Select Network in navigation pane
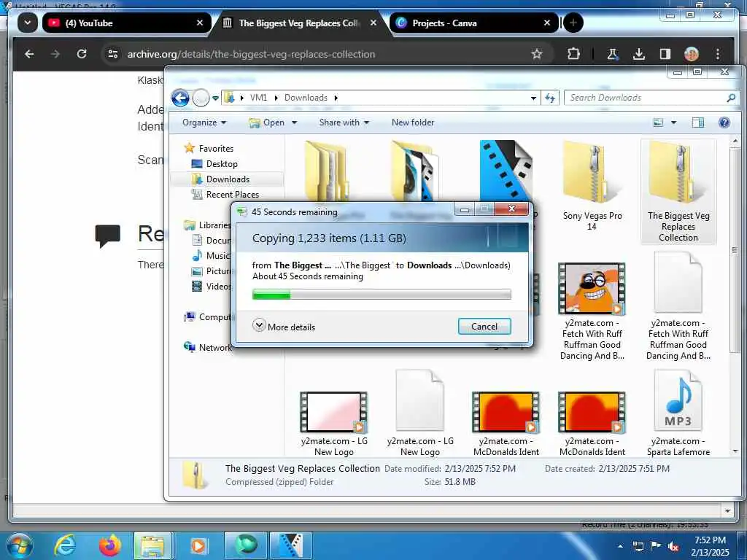The width and height of the screenshot is (747, 560). click(x=208, y=347)
